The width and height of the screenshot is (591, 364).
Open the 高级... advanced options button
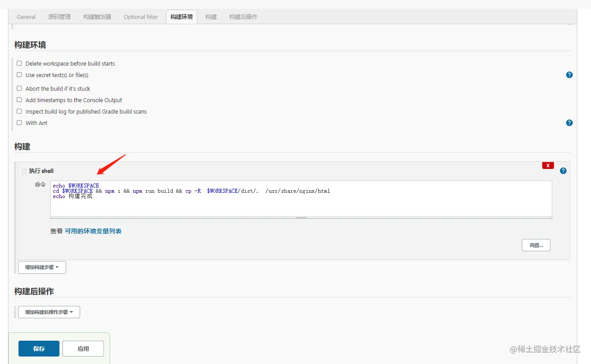536,245
